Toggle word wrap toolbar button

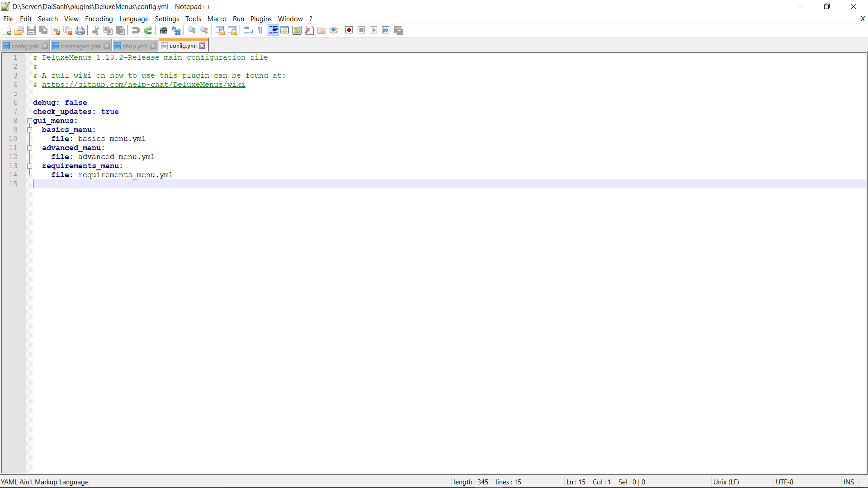coord(248,30)
